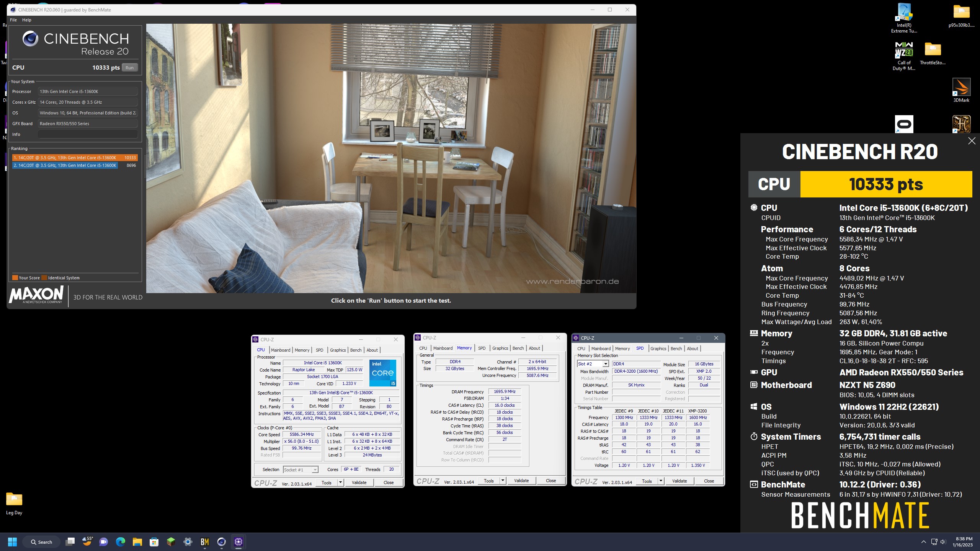Click DRAM Frequency value 1695.9 MHz
This screenshot has width=980, height=551.
point(505,392)
